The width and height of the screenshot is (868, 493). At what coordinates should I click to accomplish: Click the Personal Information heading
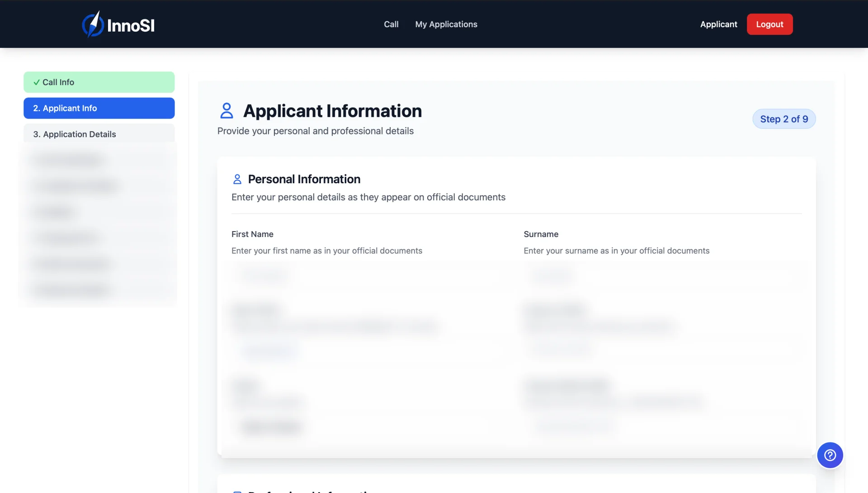[304, 179]
